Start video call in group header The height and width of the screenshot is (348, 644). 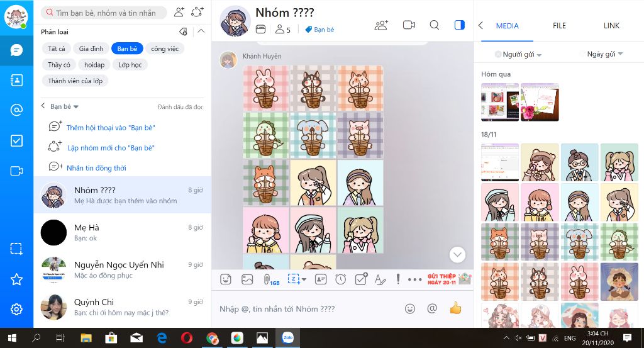point(409,25)
